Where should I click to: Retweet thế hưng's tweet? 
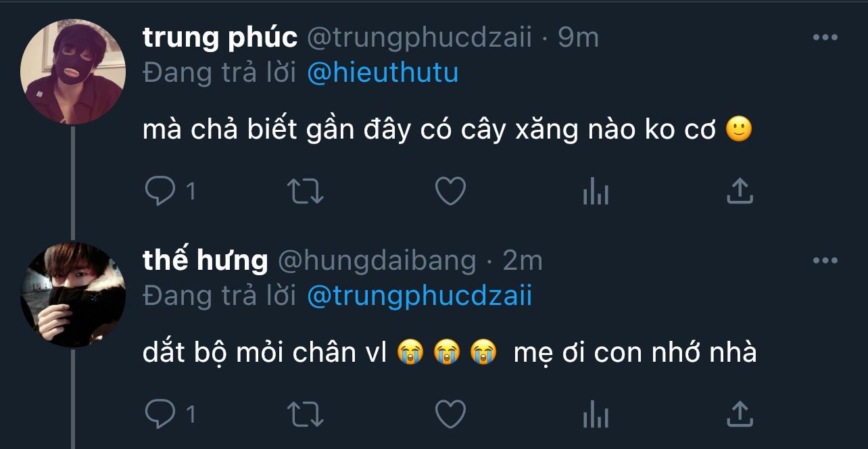[306, 413]
